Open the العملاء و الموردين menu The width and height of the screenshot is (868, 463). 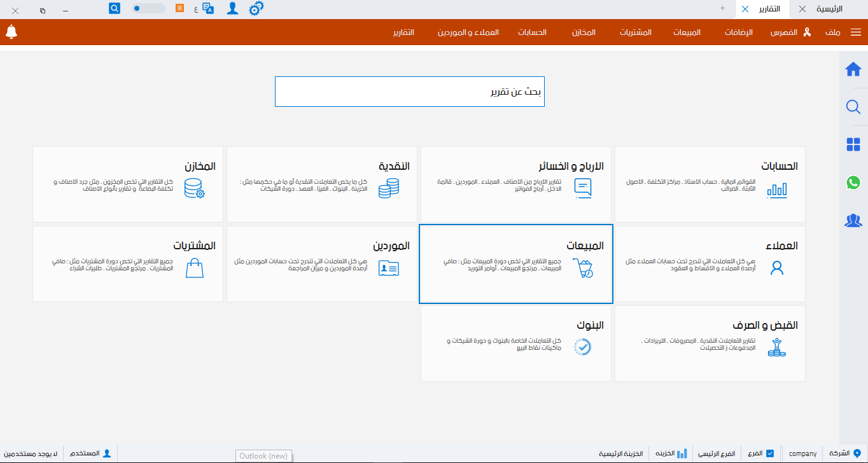click(x=468, y=32)
